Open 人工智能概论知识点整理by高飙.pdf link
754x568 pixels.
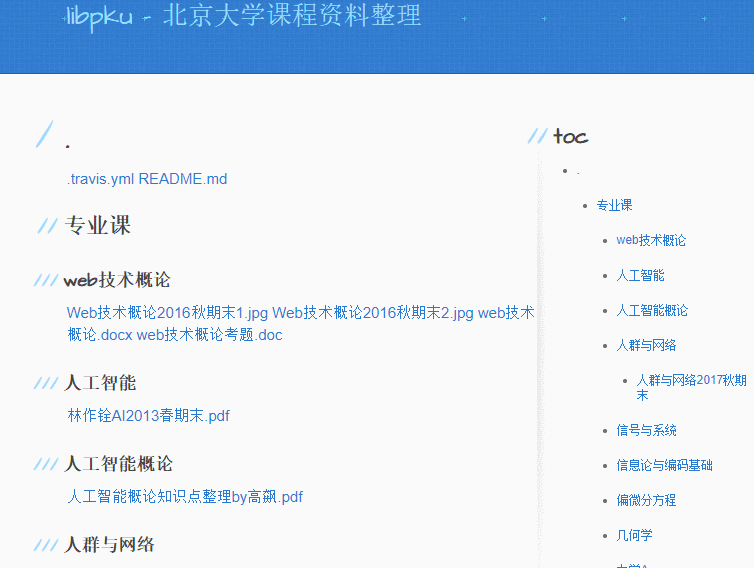[x=185, y=497]
